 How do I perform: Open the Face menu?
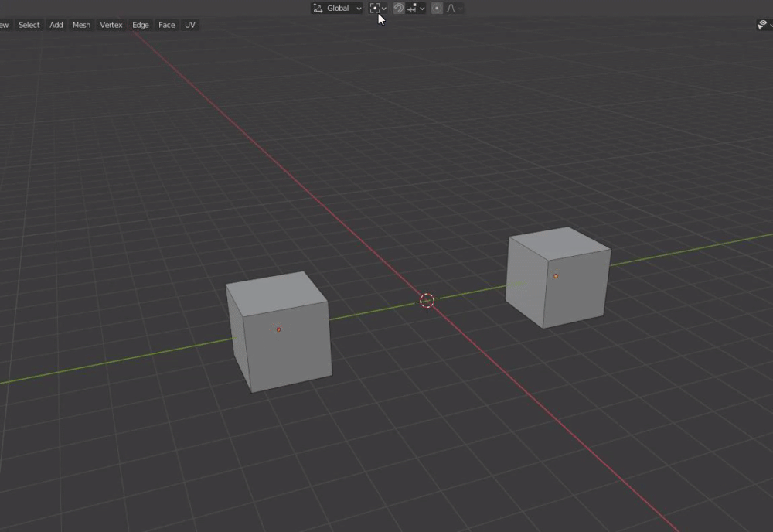(167, 25)
